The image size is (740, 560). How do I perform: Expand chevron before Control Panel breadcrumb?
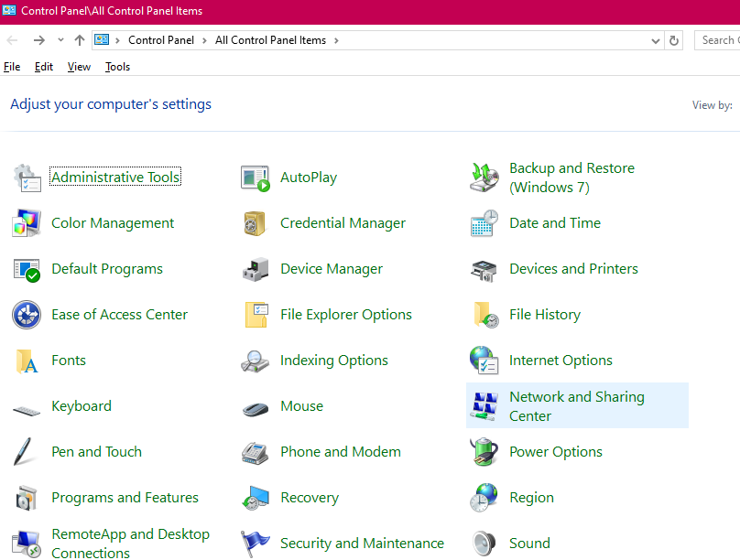pos(117,40)
